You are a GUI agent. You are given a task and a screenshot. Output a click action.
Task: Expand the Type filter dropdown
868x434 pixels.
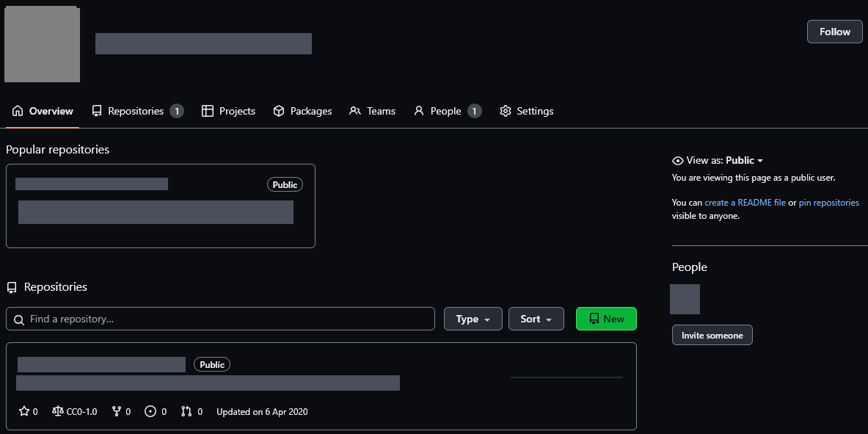coord(473,319)
